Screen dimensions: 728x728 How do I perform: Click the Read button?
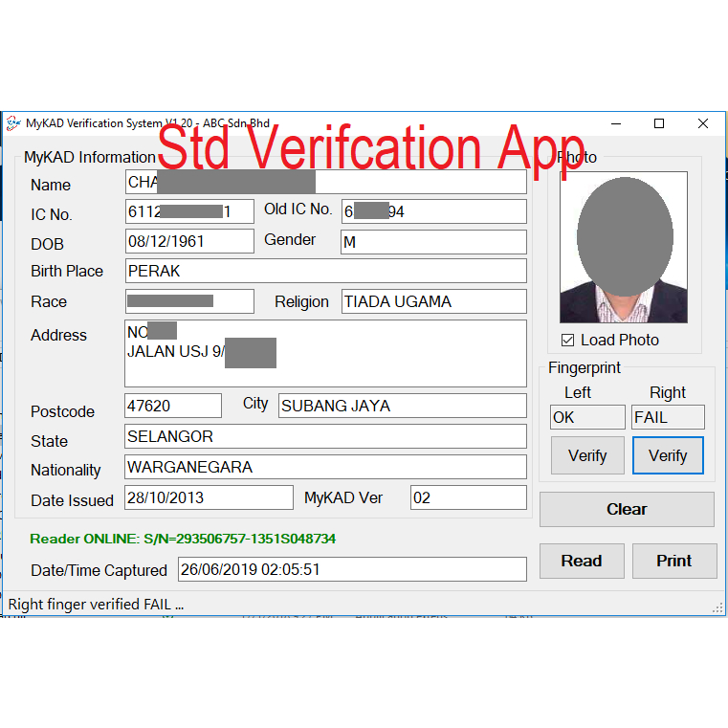582,561
